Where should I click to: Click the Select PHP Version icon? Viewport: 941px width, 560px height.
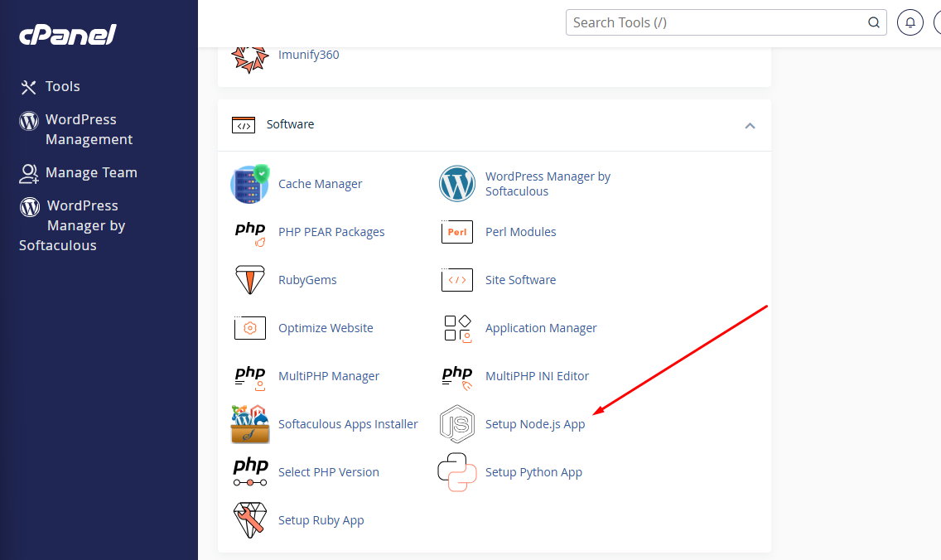(250, 472)
